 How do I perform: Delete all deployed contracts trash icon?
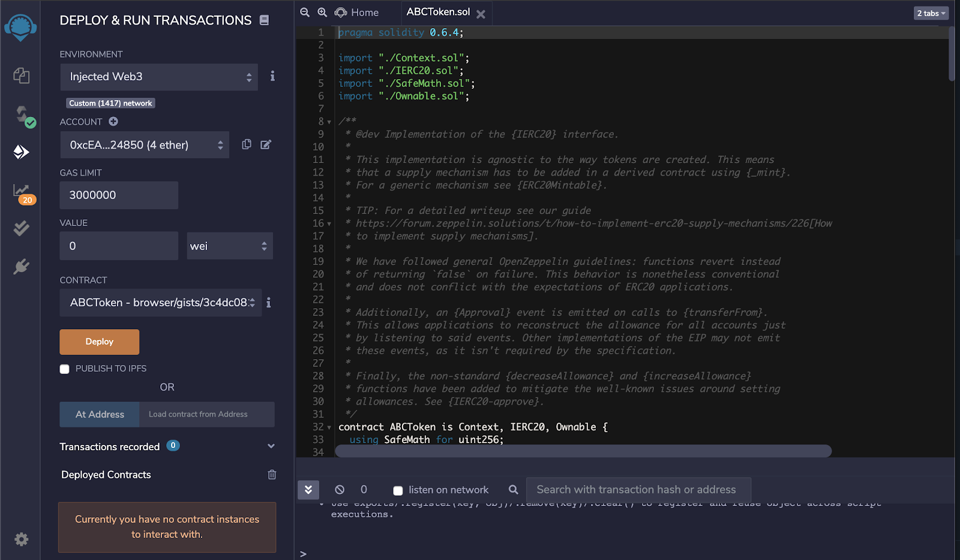272,474
